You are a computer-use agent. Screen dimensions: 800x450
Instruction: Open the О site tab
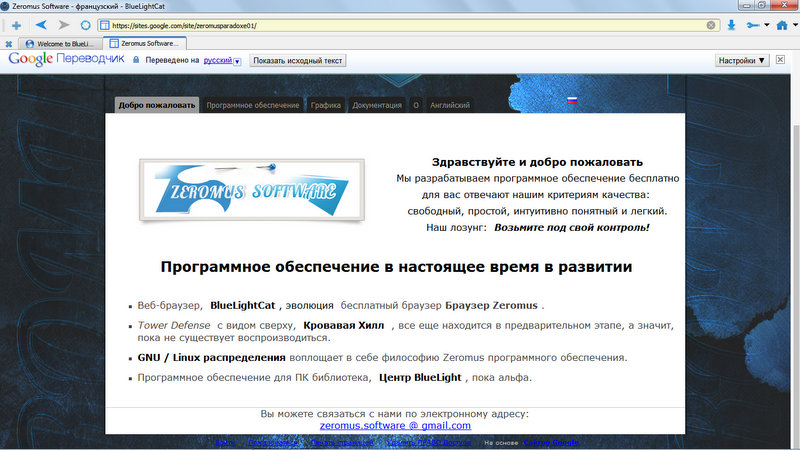click(416, 105)
